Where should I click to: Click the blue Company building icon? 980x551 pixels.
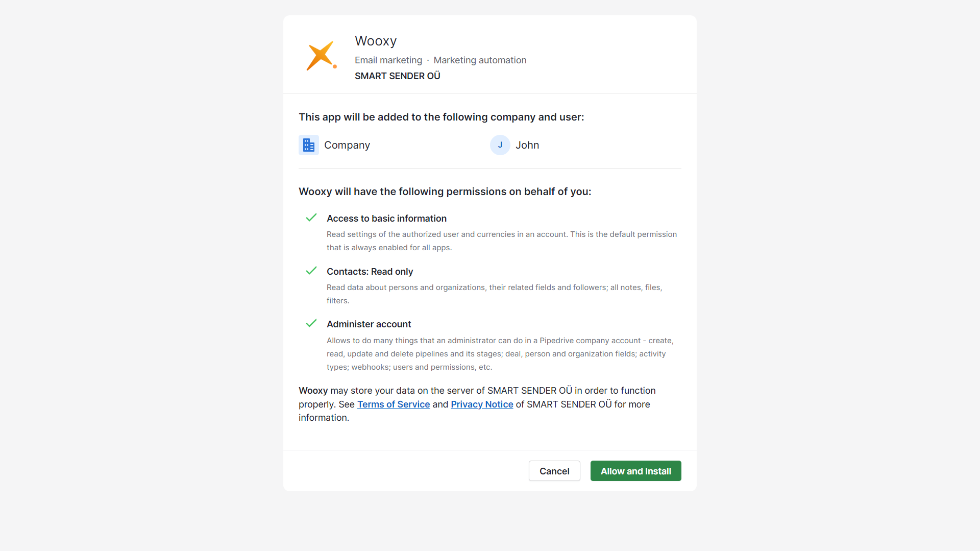[x=309, y=145]
